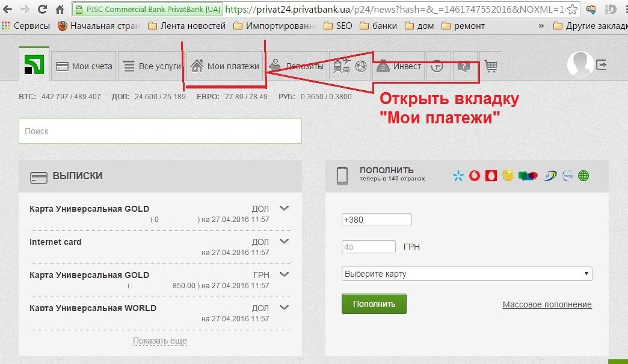Screen dimensions: 628x364
Task: Expand Карта Универсальная WORLD statement
Action: point(285,308)
